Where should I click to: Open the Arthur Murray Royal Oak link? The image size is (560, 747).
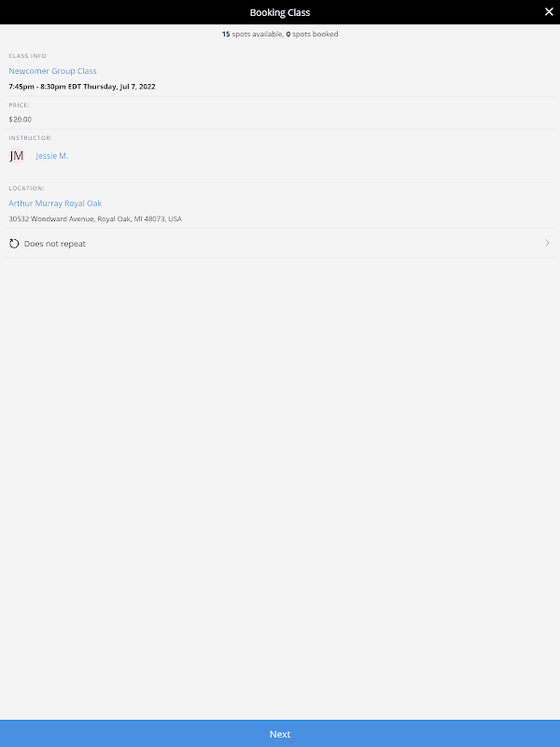pos(55,204)
